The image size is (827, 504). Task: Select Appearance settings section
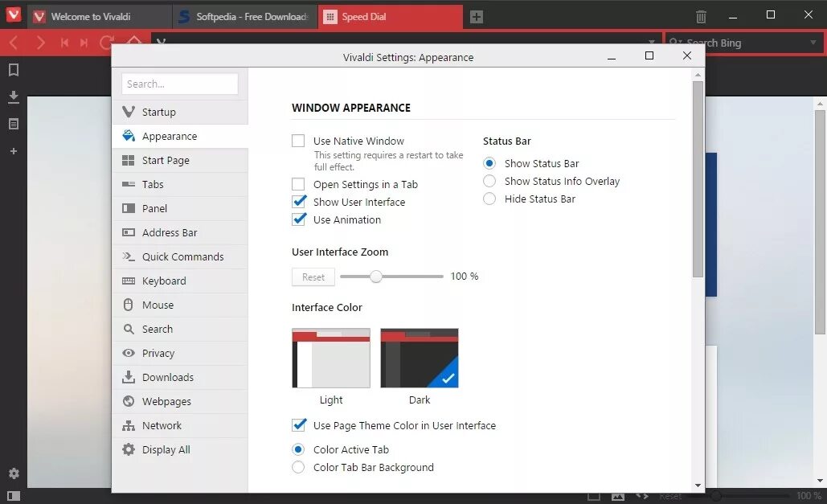[x=180, y=136]
